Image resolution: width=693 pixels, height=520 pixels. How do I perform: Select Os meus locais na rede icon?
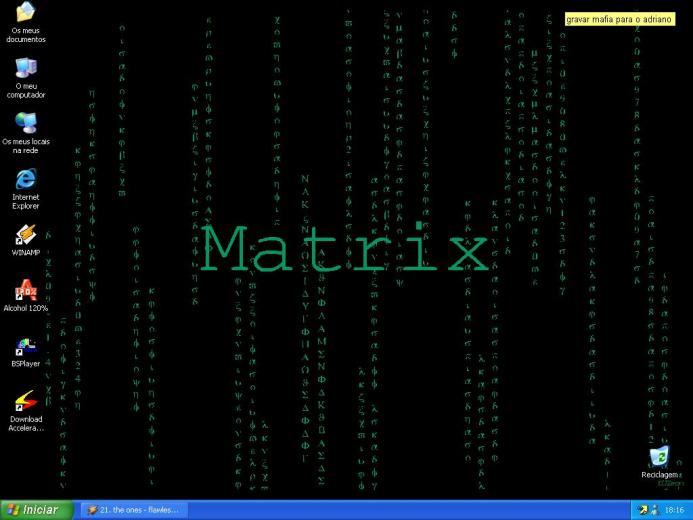(26, 122)
